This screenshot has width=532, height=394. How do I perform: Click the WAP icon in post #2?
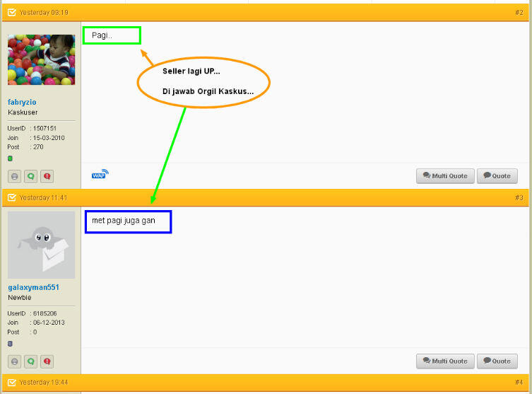pos(100,174)
